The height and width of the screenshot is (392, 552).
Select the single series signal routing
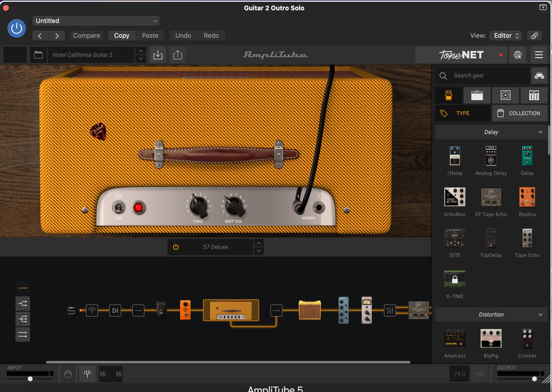pos(23,288)
